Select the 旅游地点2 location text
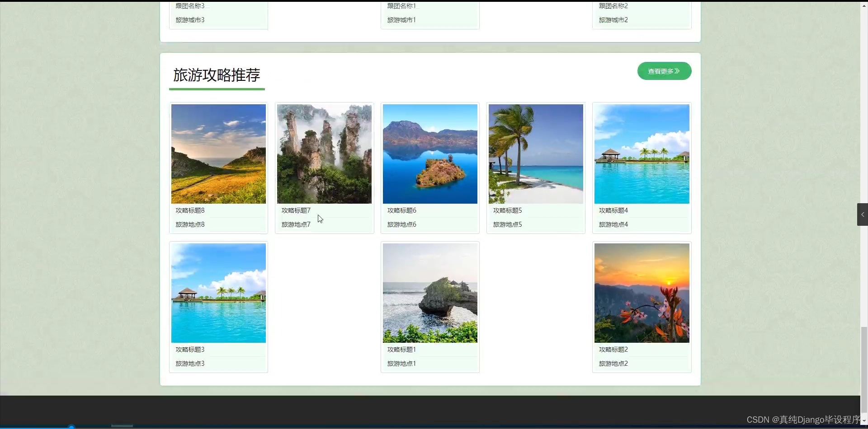The height and width of the screenshot is (429, 868). (613, 364)
